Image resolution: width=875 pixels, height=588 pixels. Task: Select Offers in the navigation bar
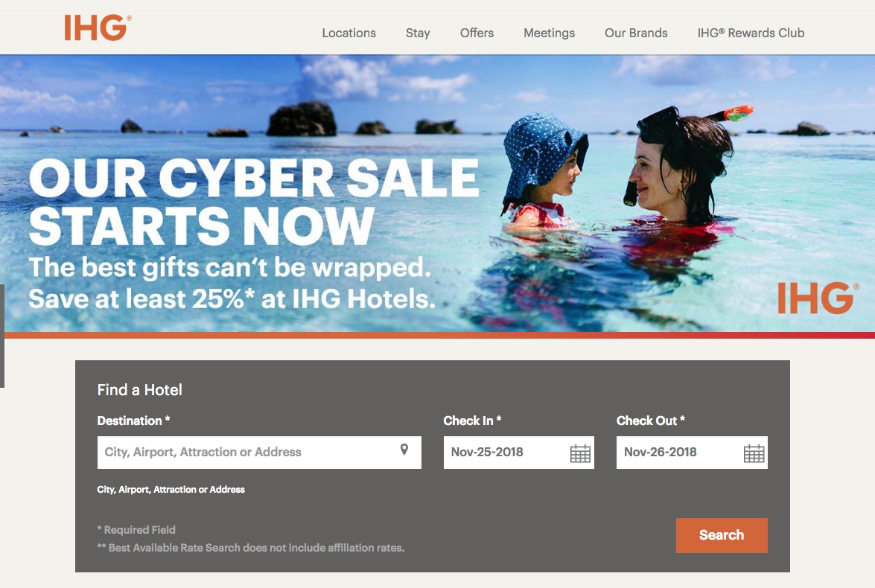(477, 33)
